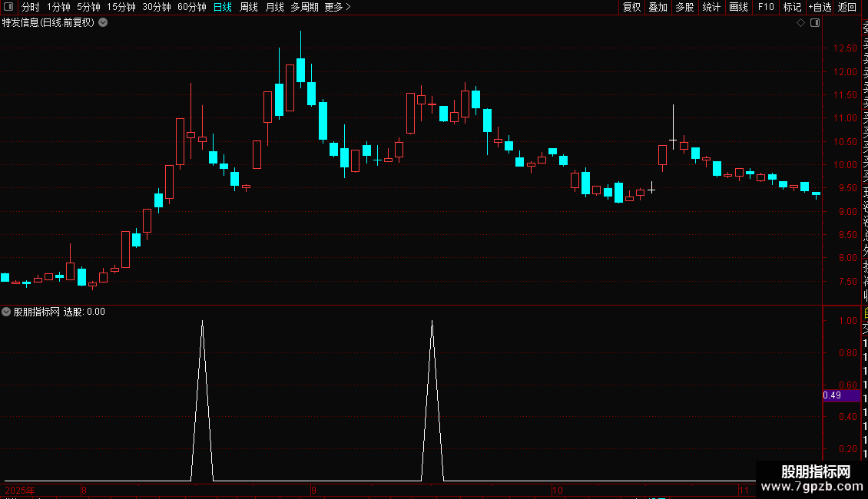This screenshot has width=868, height=499.
Task: Select the 30分钟 period
Action: tap(156, 7)
